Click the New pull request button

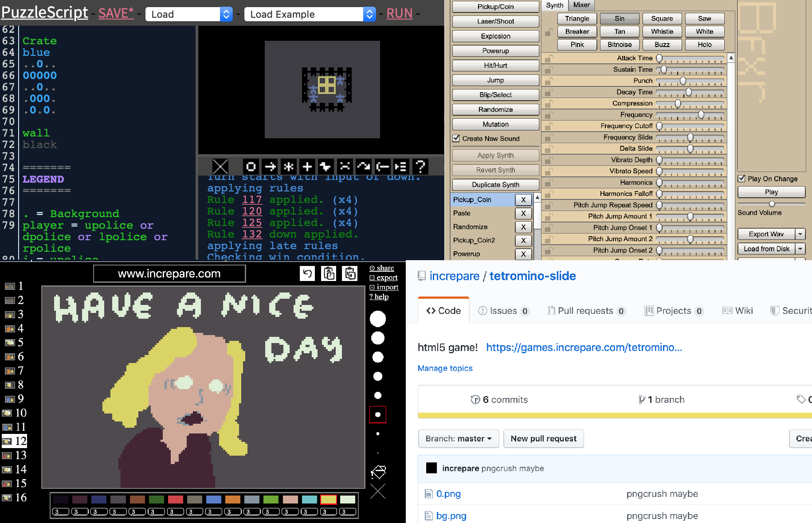[x=544, y=438]
